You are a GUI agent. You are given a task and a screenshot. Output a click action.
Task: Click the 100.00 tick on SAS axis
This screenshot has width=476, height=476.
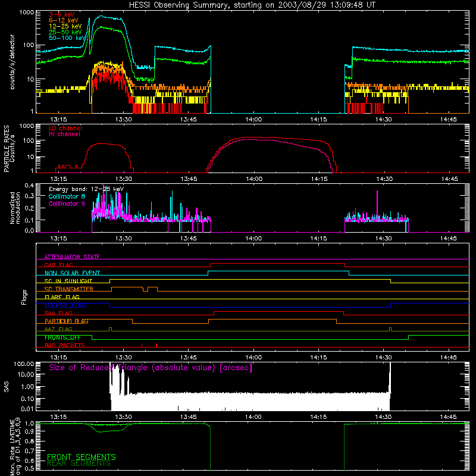click(24, 364)
